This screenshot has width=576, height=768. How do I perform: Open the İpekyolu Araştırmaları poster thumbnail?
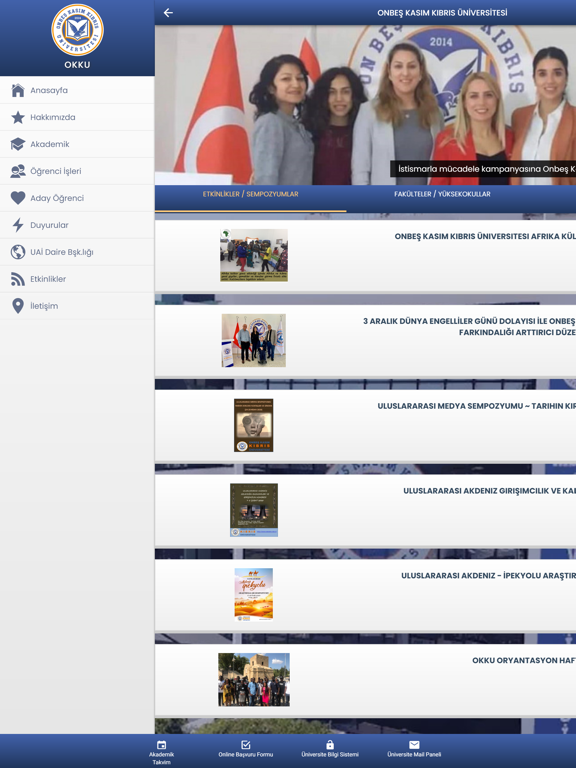(x=254, y=595)
